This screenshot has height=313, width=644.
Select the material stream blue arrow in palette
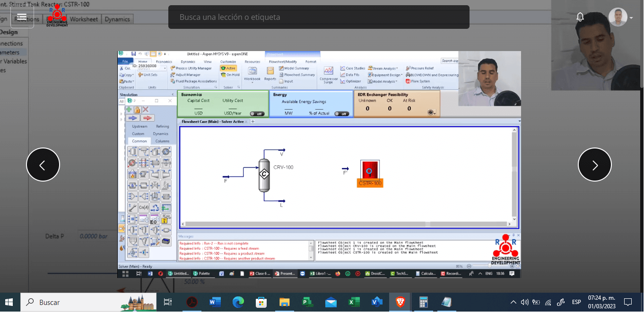[133, 118]
